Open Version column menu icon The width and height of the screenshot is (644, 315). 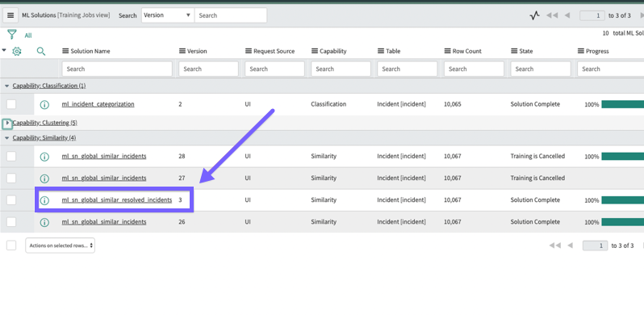182,51
